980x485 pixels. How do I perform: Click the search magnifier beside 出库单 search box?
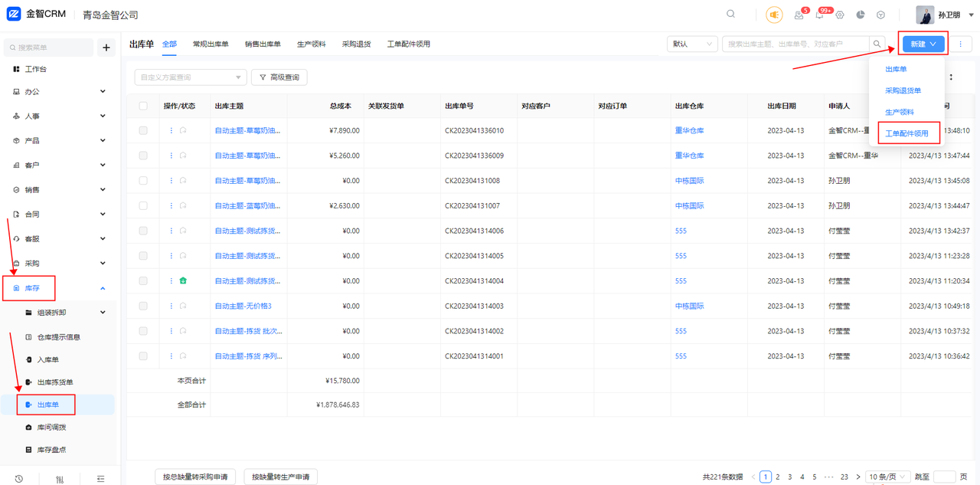[x=877, y=44]
